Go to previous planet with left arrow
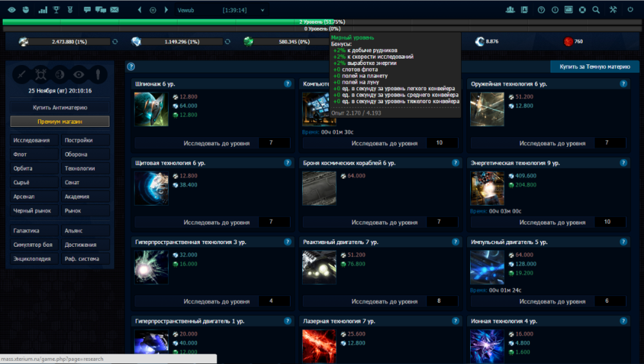The height and width of the screenshot is (364, 644). pos(140,10)
